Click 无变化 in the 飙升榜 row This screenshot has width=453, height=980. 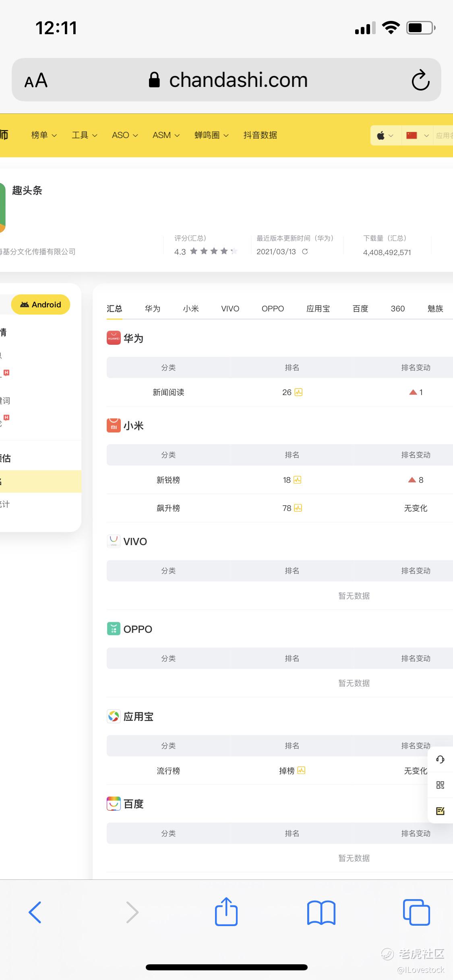[x=416, y=508]
